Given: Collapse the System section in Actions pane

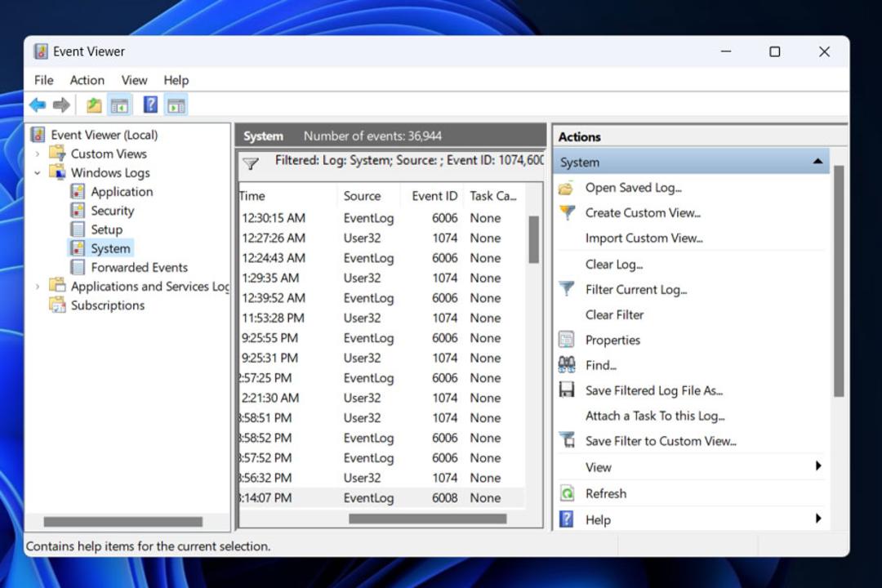Looking at the screenshot, I should point(817,162).
